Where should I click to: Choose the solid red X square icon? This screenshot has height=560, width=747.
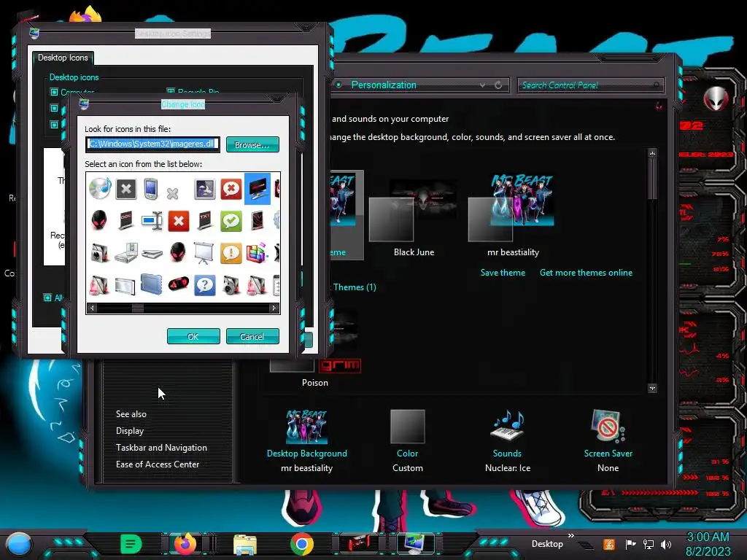179,221
